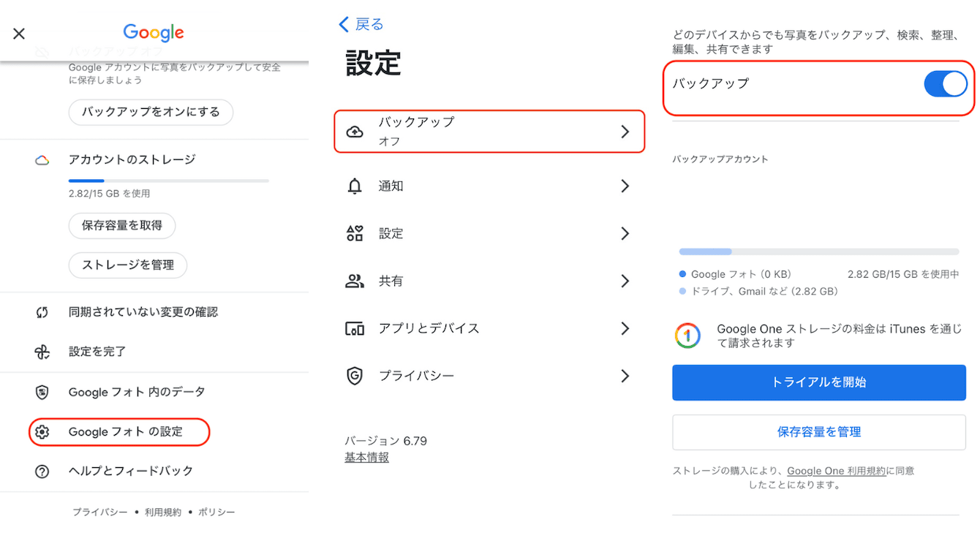Screen dimensions: 980x560
Task: Open the プライバシー footer link
Action: 99,512
